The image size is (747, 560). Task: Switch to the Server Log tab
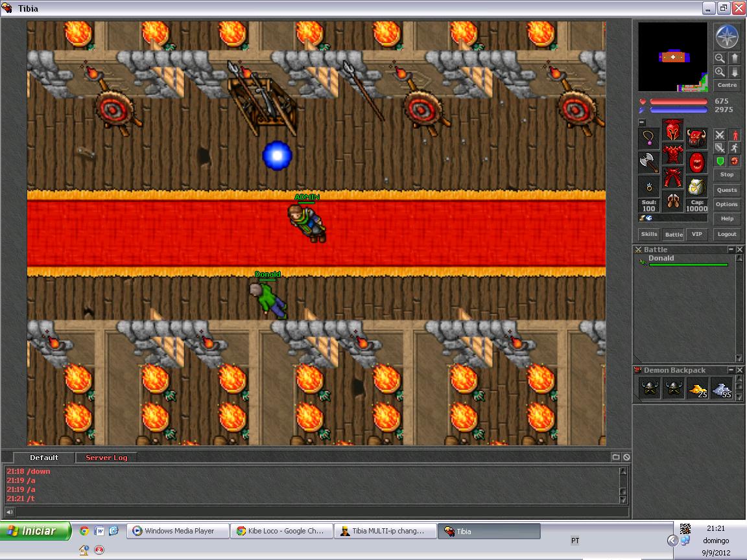[106, 458]
